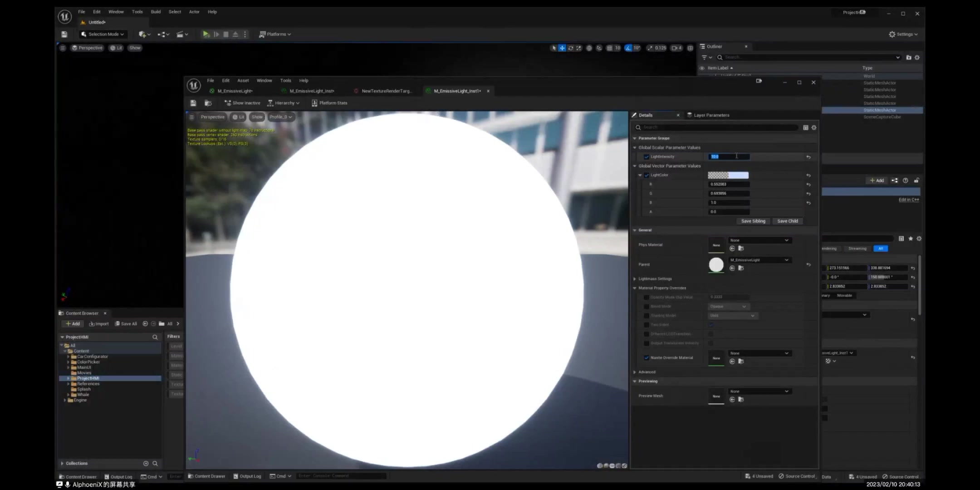The width and height of the screenshot is (980, 490).
Task: Open the Platforms dropdown in main toolbar
Action: [x=275, y=34]
